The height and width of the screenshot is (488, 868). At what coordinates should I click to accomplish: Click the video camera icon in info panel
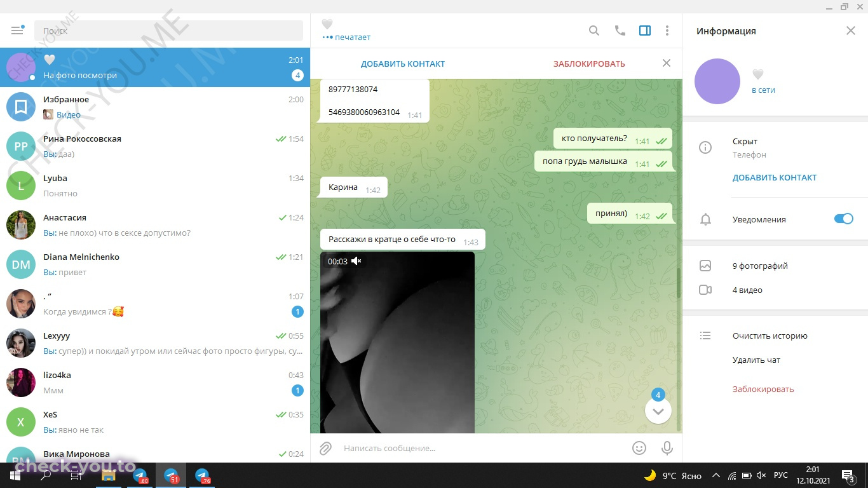705,290
